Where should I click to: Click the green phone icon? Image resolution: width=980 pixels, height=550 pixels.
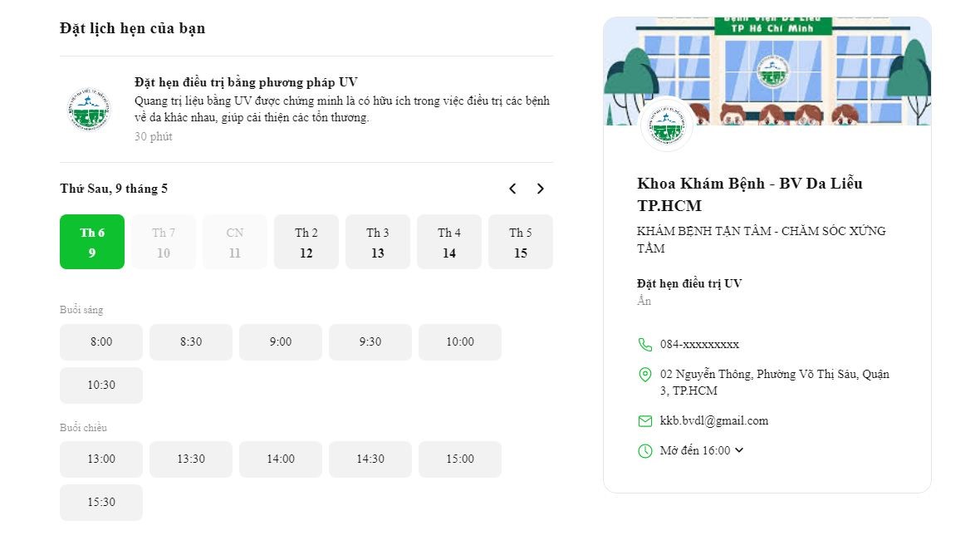(x=644, y=344)
